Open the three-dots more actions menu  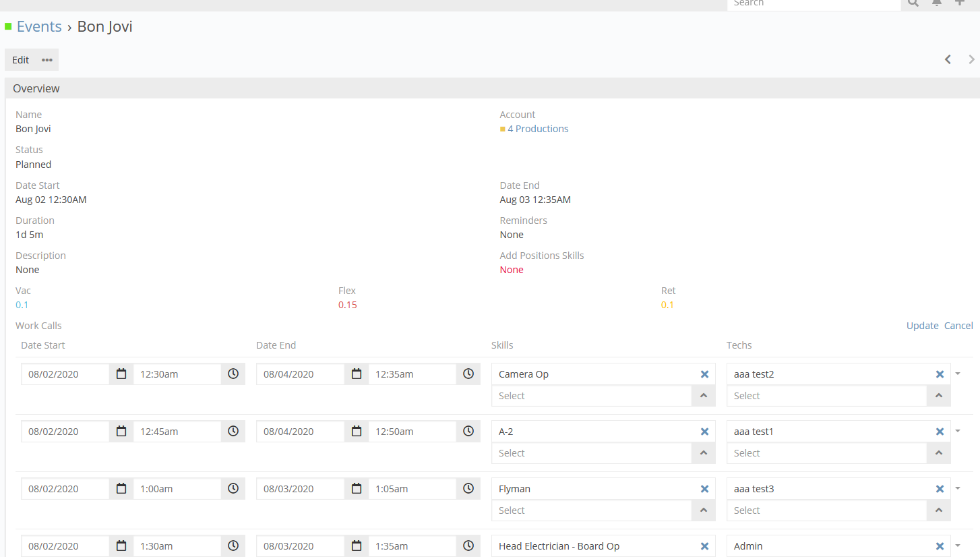(47, 59)
